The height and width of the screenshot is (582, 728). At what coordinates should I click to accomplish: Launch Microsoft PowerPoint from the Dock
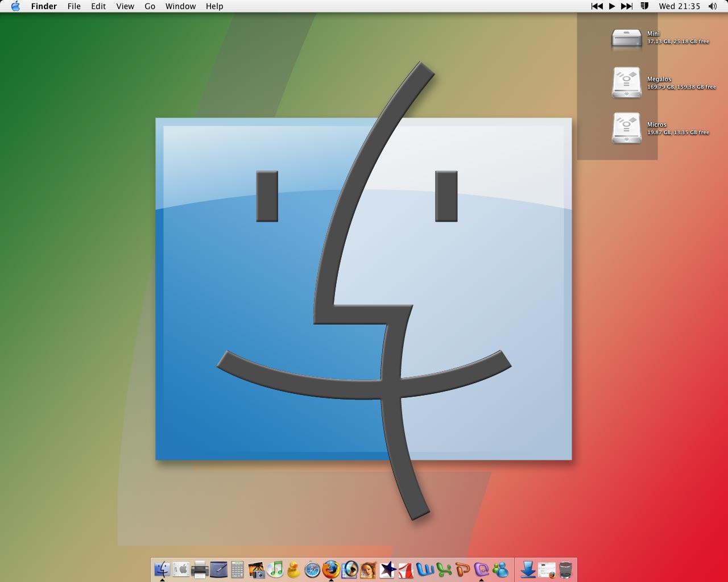462,569
